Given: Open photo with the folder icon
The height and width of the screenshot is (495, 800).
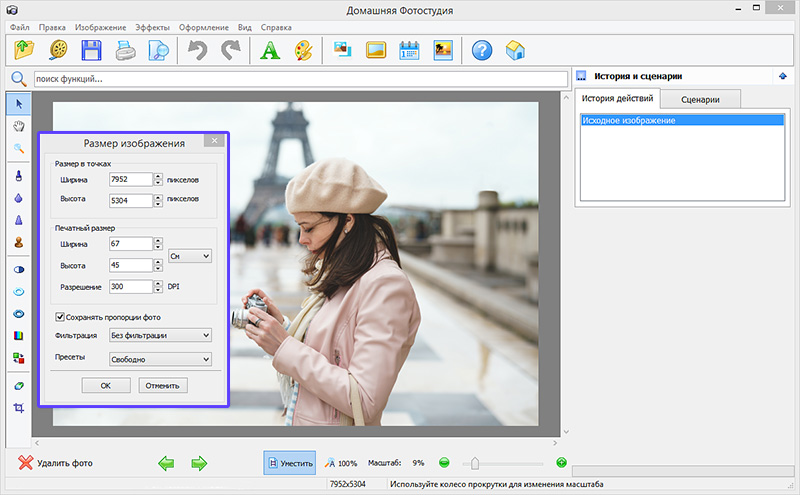Looking at the screenshot, I should click(24, 50).
